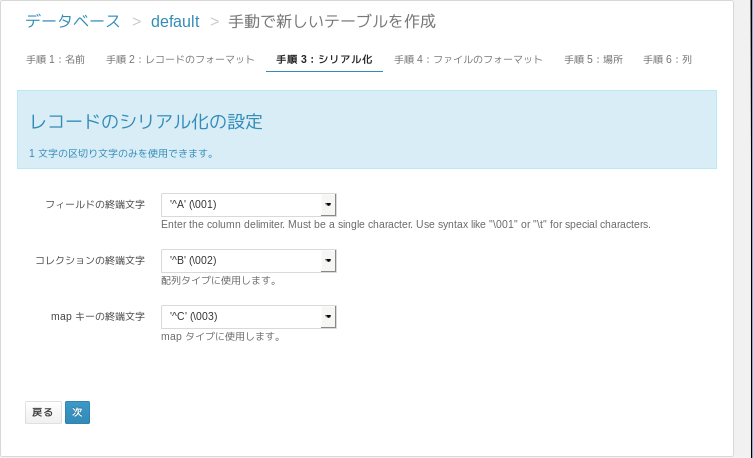Click the hint 配列タイプに使用します。
Image resolution: width=753 pixels, height=458 pixels.
[219, 280]
